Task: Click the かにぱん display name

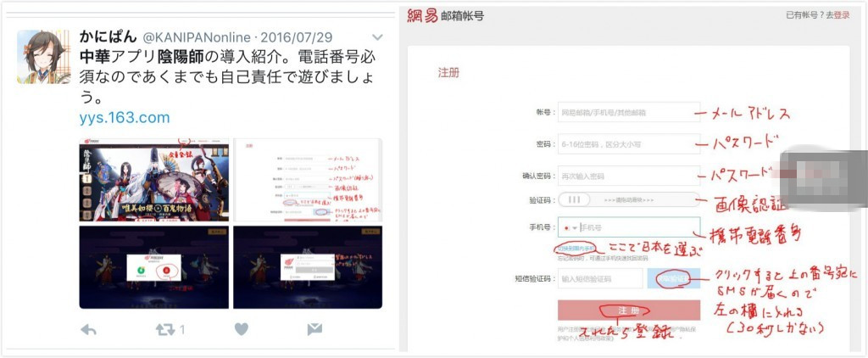Action: pyautogui.click(x=108, y=37)
